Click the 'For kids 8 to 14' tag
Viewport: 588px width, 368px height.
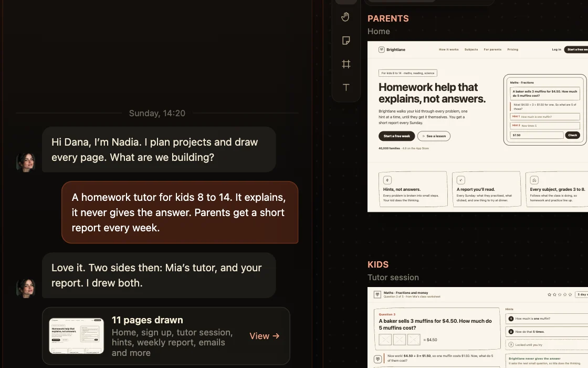[407, 73]
